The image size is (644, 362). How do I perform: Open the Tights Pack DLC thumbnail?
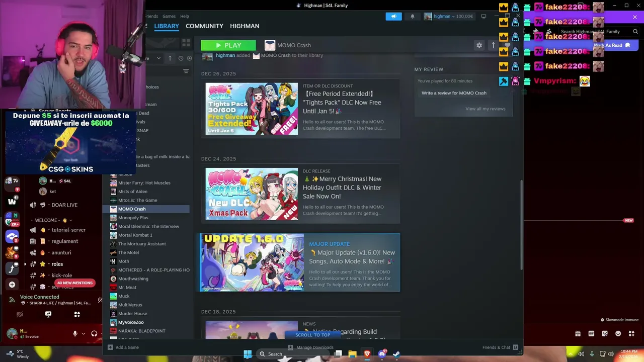click(x=252, y=109)
